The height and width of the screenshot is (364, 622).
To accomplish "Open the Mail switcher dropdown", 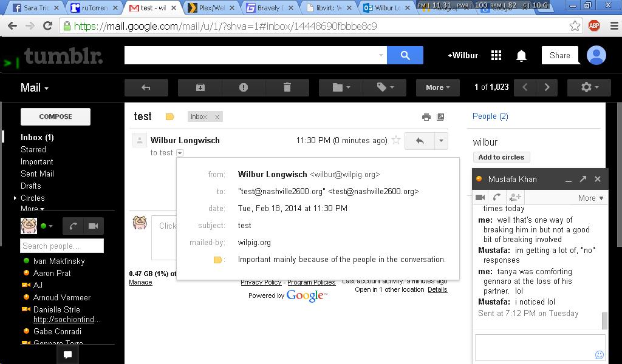I will click(35, 87).
